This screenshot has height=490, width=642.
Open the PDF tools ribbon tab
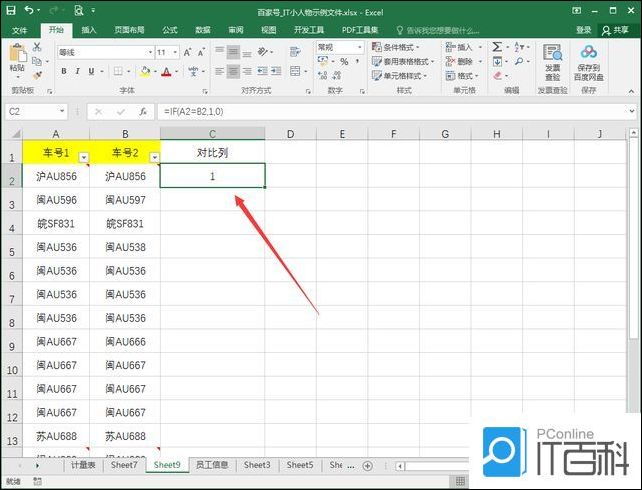coord(360,30)
